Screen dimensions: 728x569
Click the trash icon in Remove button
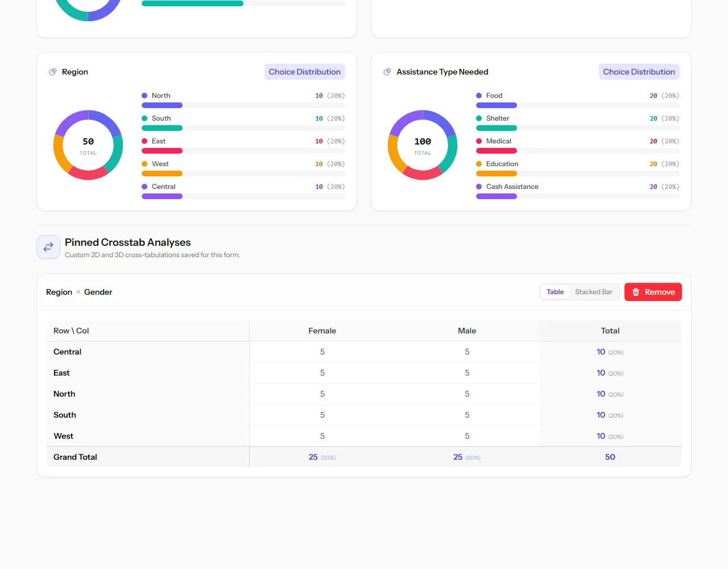636,292
